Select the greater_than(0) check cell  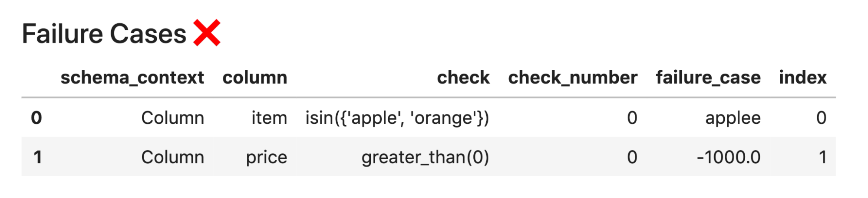click(x=425, y=157)
